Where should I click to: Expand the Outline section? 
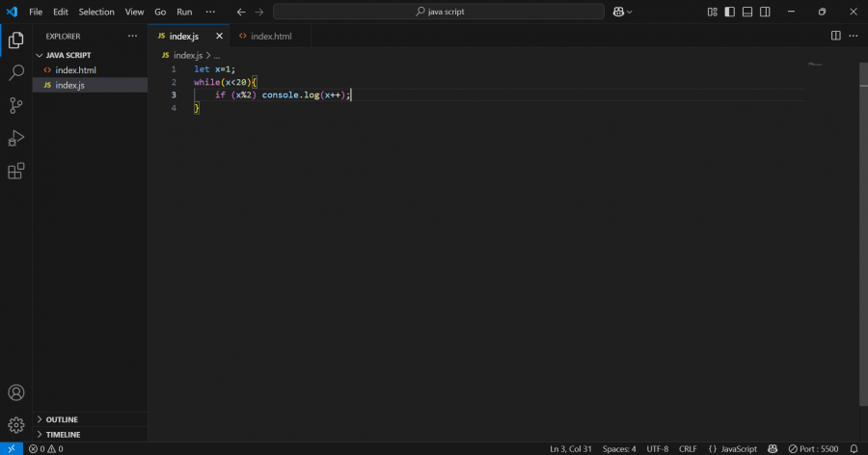62,419
